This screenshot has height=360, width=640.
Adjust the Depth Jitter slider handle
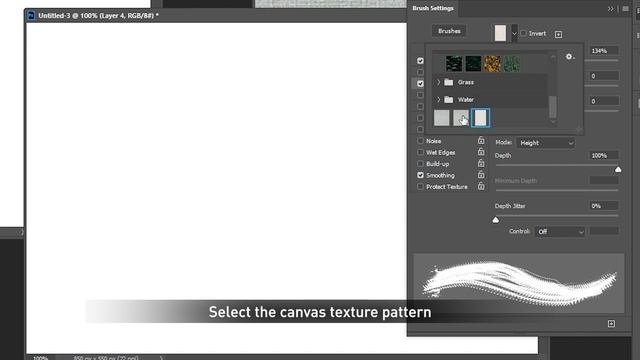tap(496, 220)
